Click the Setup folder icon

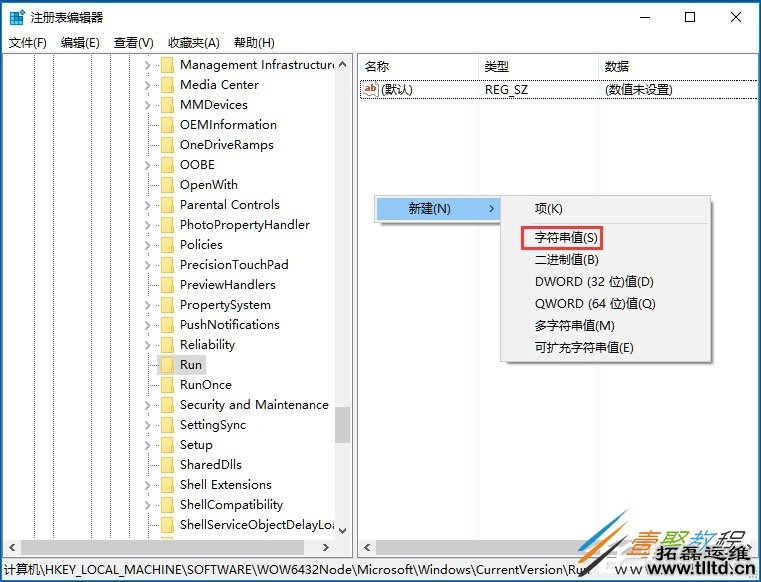point(167,445)
